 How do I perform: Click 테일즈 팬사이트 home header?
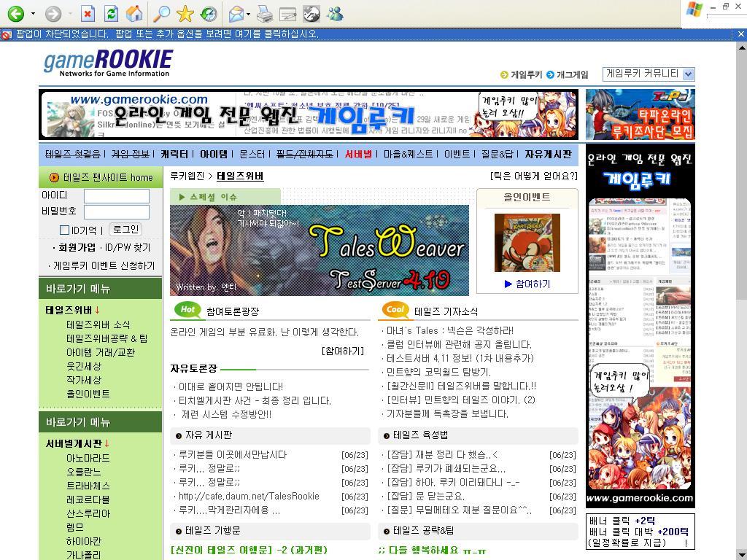point(101,177)
